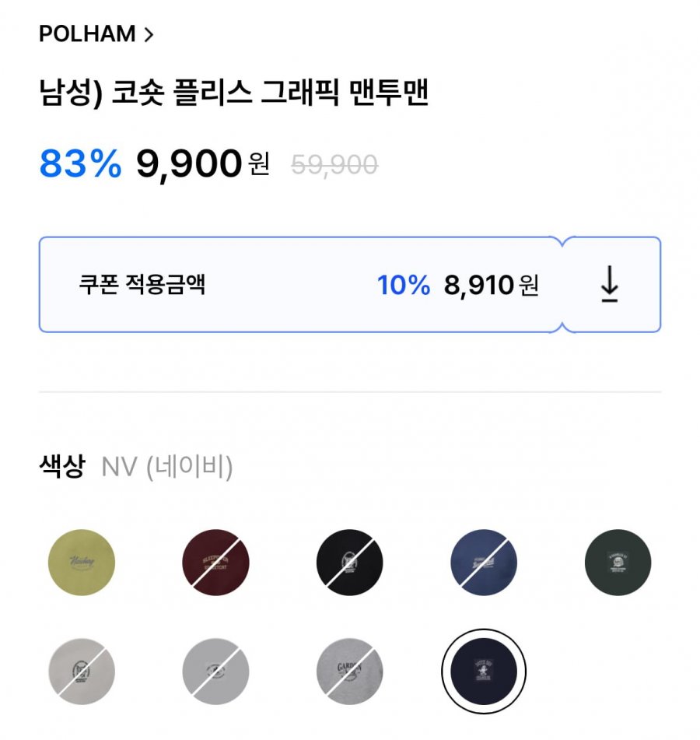Choose the light gray swatch with round crest
Screen dimensions: 700x740
point(82,671)
